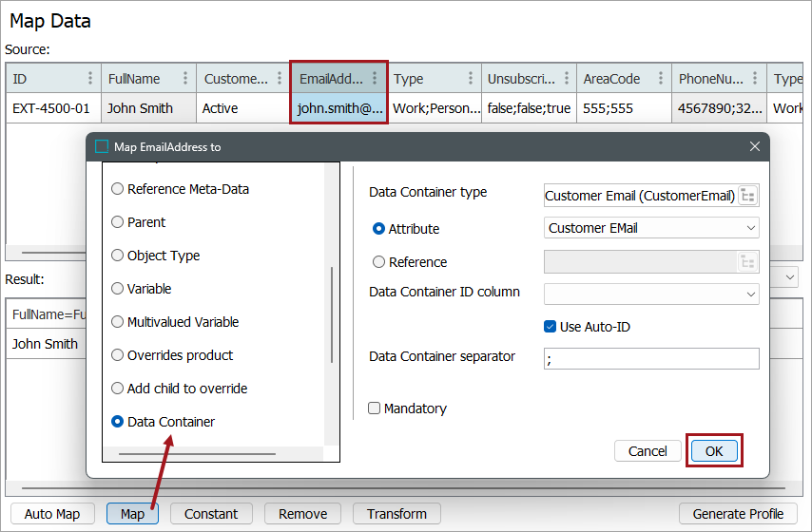
Task: Click the Data Container separator field
Action: pos(651,358)
